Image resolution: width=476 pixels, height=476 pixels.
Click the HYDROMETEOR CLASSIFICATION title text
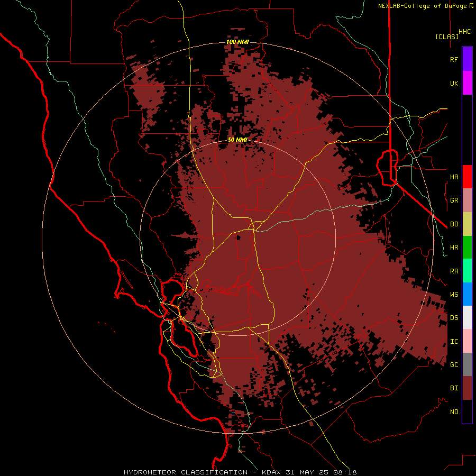[x=186, y=472]
